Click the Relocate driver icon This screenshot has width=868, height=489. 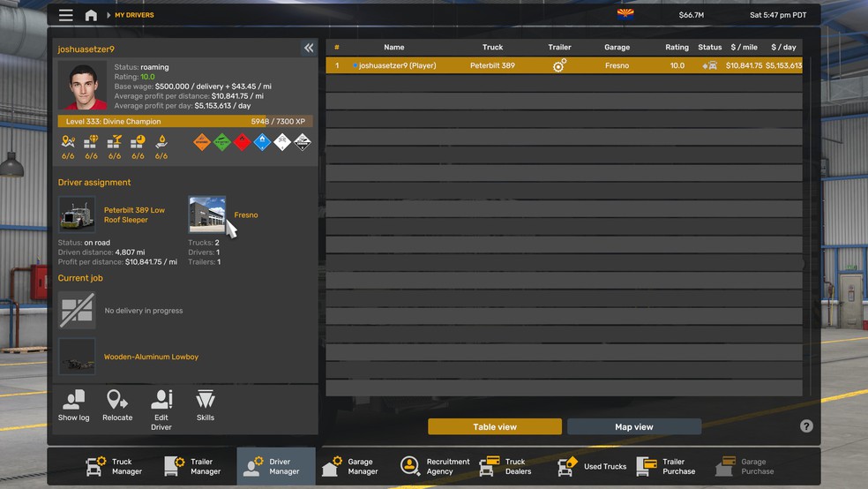pyautogui.click(x=117, y=405)
